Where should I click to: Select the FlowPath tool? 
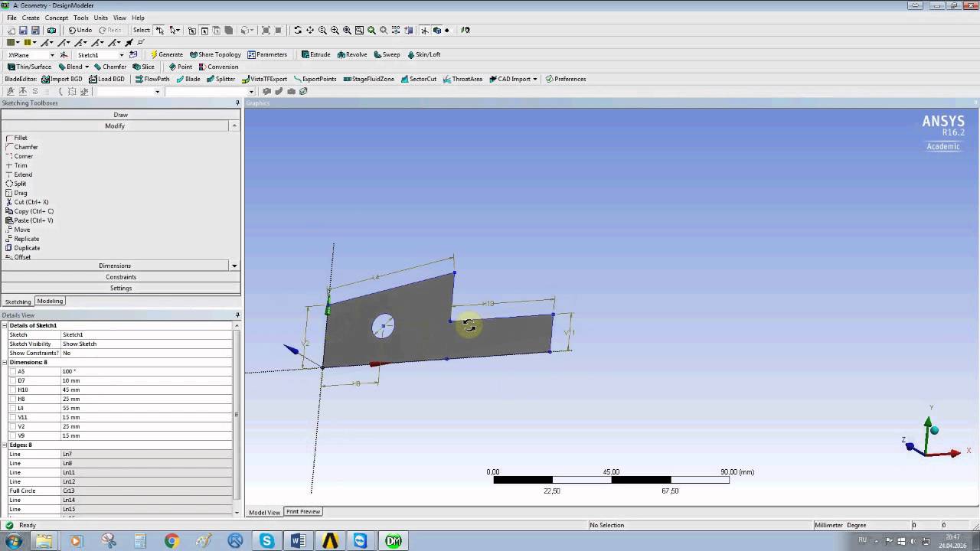pyautogui.click(x=152, y=79)
